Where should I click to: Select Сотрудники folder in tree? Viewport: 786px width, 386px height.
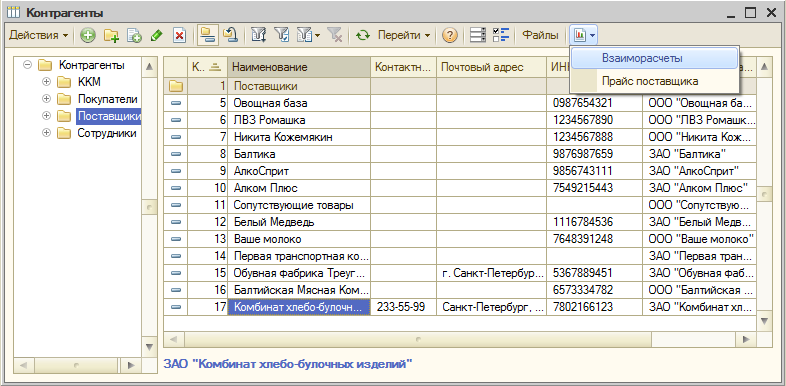click(x=107, y=133)
